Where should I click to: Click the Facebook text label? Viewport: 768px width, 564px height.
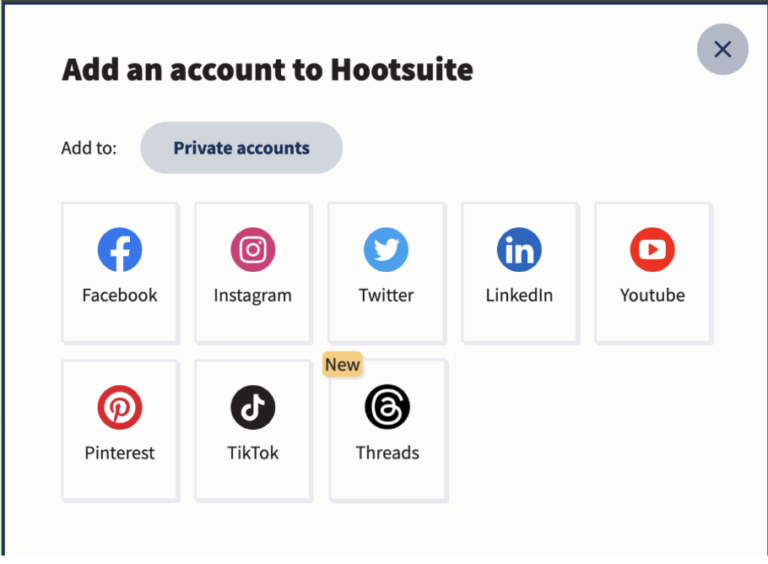[120, 295]
